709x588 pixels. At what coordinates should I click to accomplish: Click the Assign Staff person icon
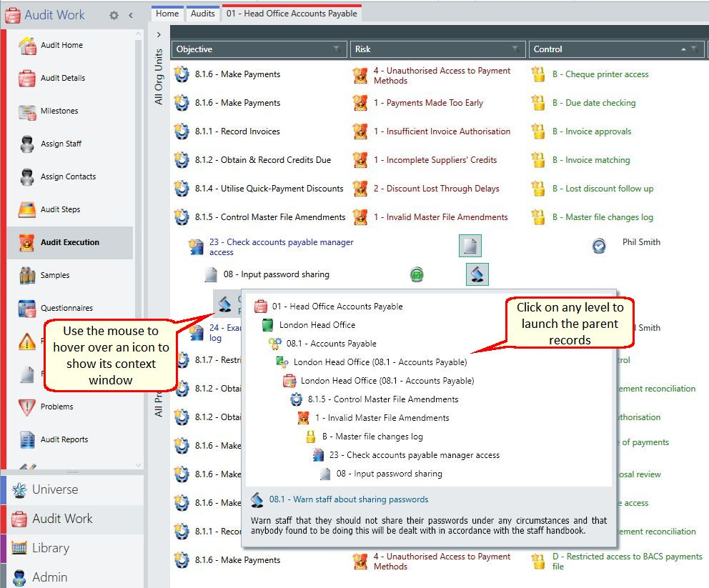[27, 144]
